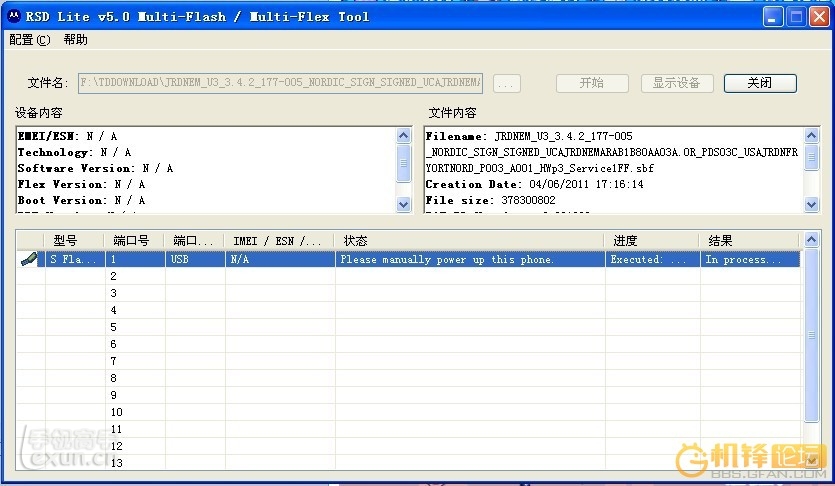Click the truncated 端口... column header
835x486 pixels.
(194, 241)
